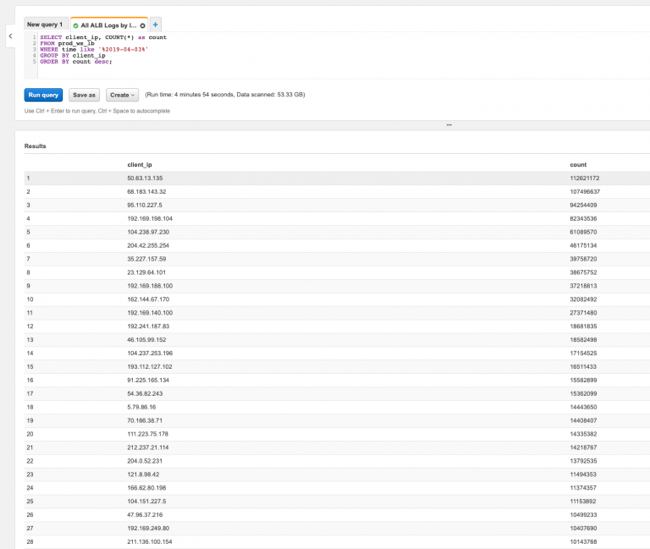
Task: Click the count value 112621172
Action: 583,178
